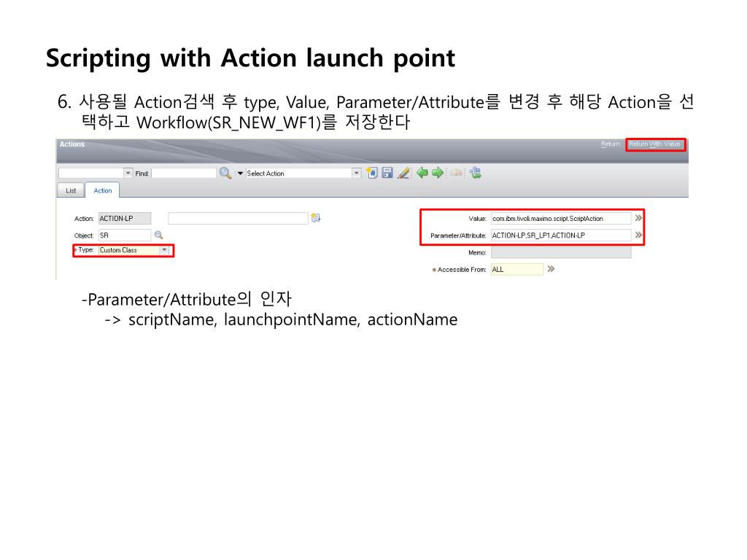Click the long description icon beside description
The image size is (747, 560).
pos(316,218)
